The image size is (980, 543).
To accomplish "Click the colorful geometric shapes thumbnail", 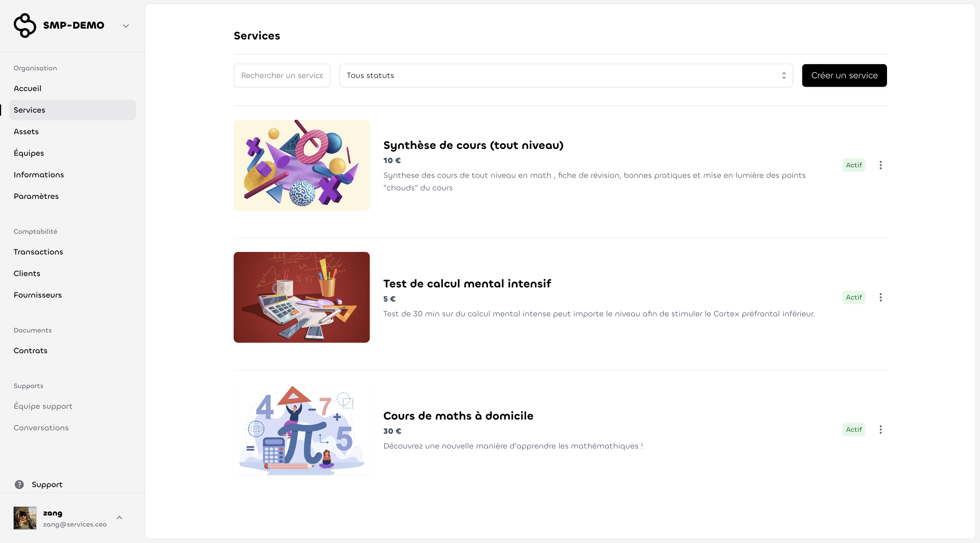I will pyautogui.click(x=301, y=165).
